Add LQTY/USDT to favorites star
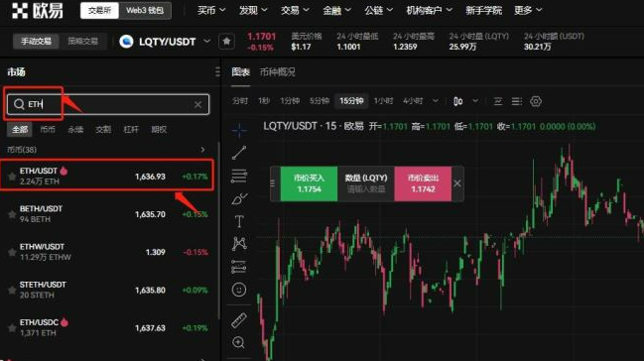The image size is (644, 361). tap(226, 41)
